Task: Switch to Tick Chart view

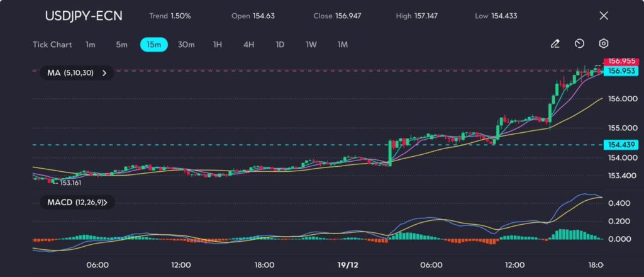Action: click(x=52, y=45)
